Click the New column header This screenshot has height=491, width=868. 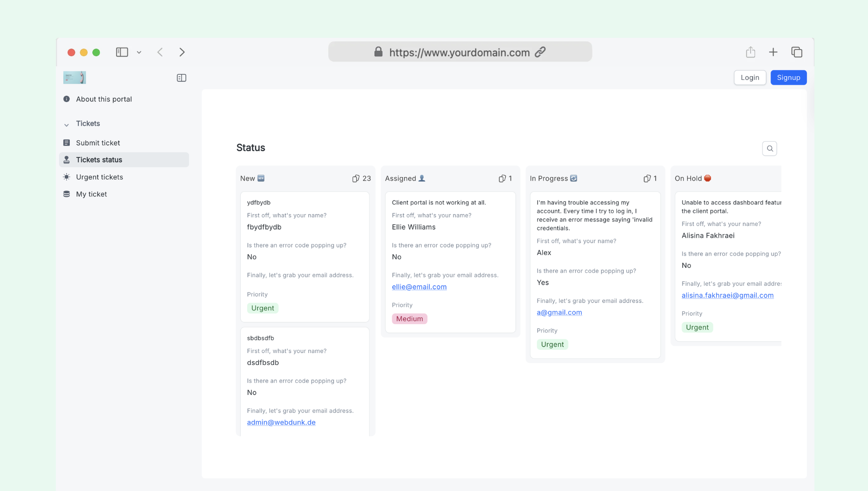(306, 178)
